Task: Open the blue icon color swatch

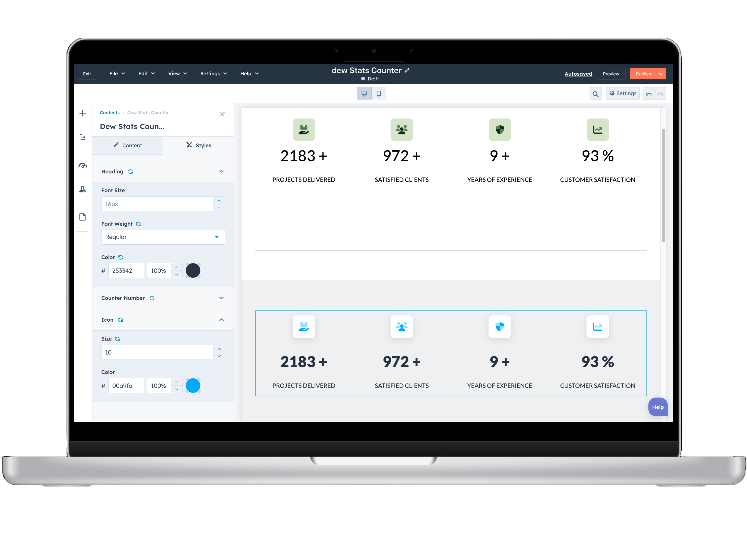Action: tap(193, 385)
